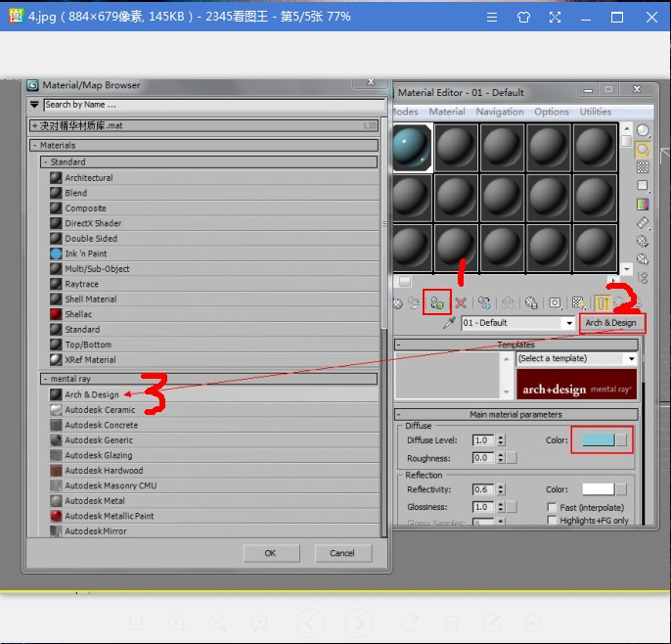Select the blue first sample slot
The height and width of the screenshot is (644, 671).
413,148
